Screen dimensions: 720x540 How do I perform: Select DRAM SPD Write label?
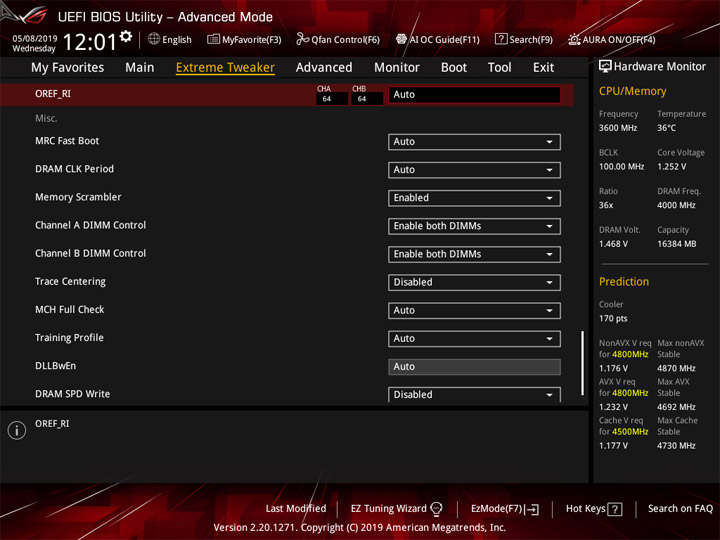[x=73, y=394]
